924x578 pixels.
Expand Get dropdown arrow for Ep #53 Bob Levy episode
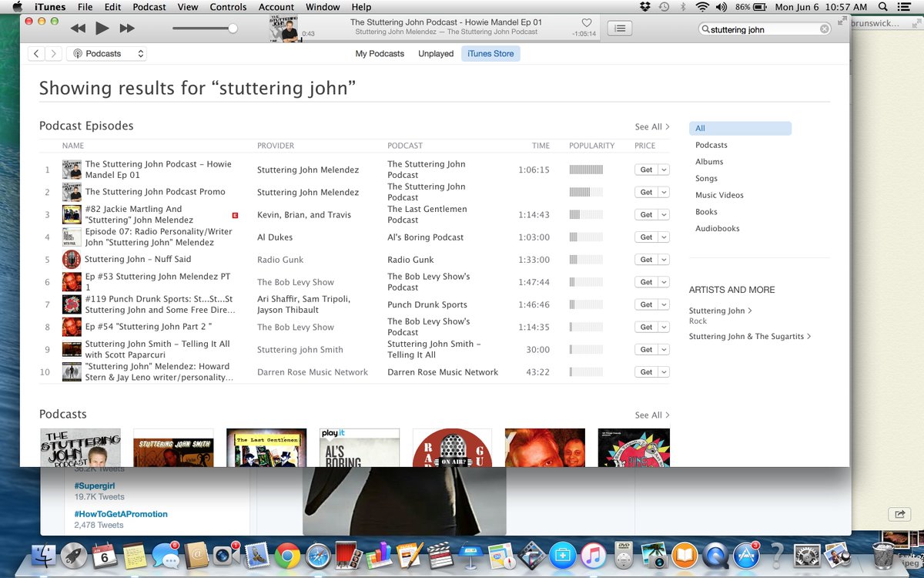(x=664, y=282)
